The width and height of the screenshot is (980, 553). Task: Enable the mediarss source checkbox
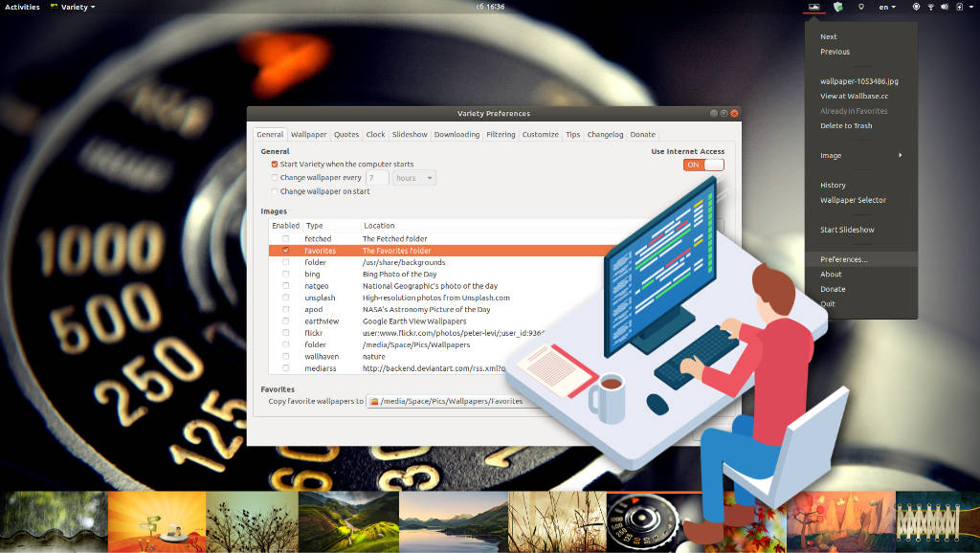(285, 368)
